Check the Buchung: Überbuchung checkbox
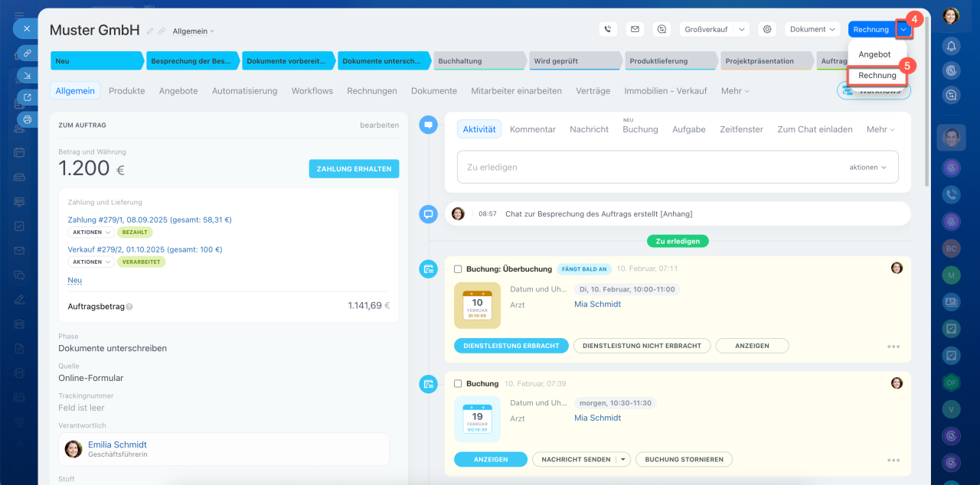 pyautogui.click(x=458, y=269)
